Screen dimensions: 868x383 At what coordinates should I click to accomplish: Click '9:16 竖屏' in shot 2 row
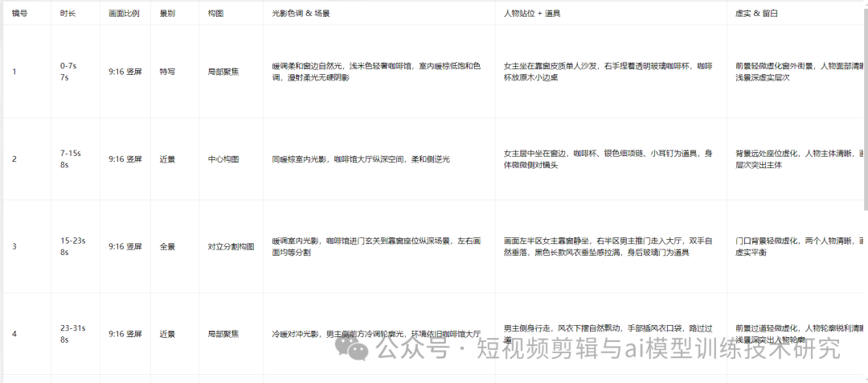tap(125, 159)
